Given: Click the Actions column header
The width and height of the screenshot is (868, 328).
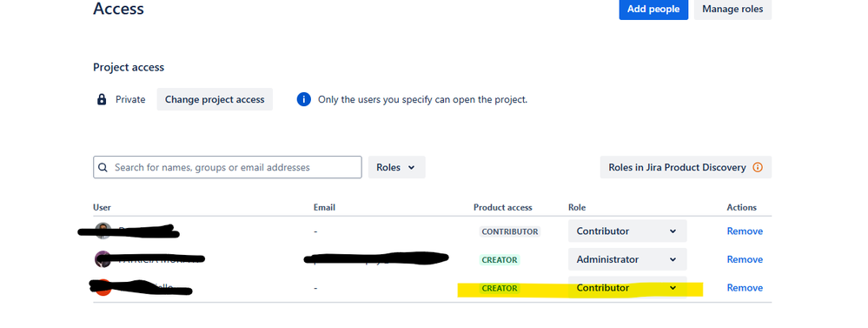Looking at the screenshot, I should tap(741, 207).
